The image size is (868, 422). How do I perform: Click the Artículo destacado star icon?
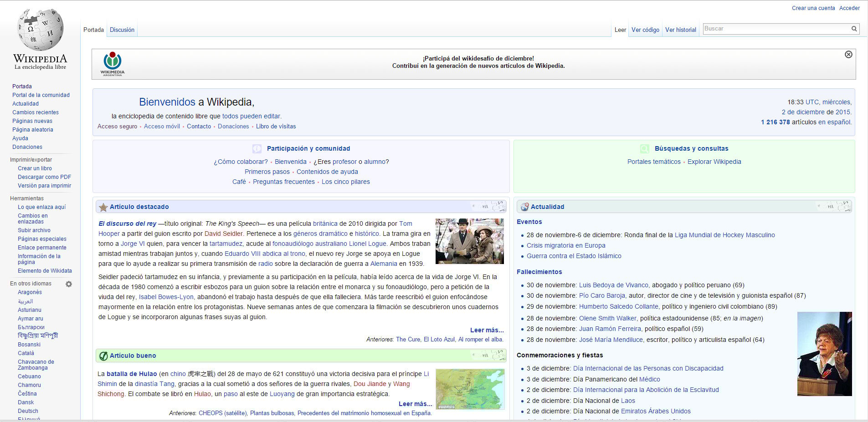pyautogui.click(x=103, y=207)
